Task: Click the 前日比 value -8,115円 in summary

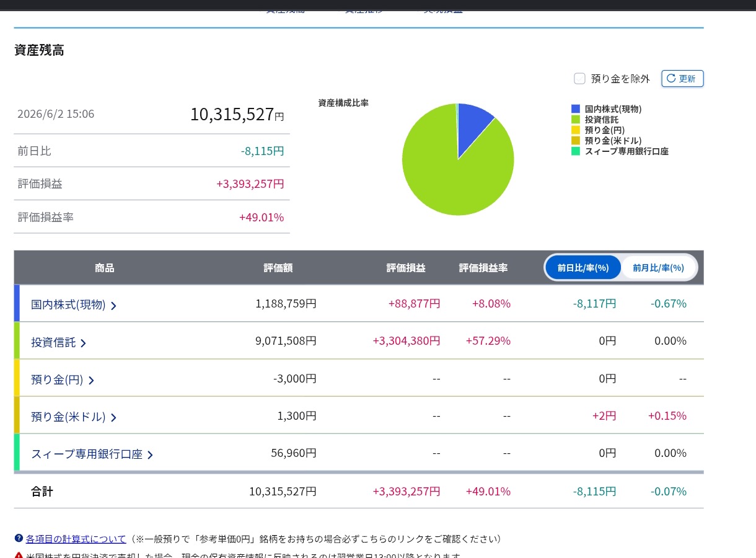Action: [x=262, y=151]
